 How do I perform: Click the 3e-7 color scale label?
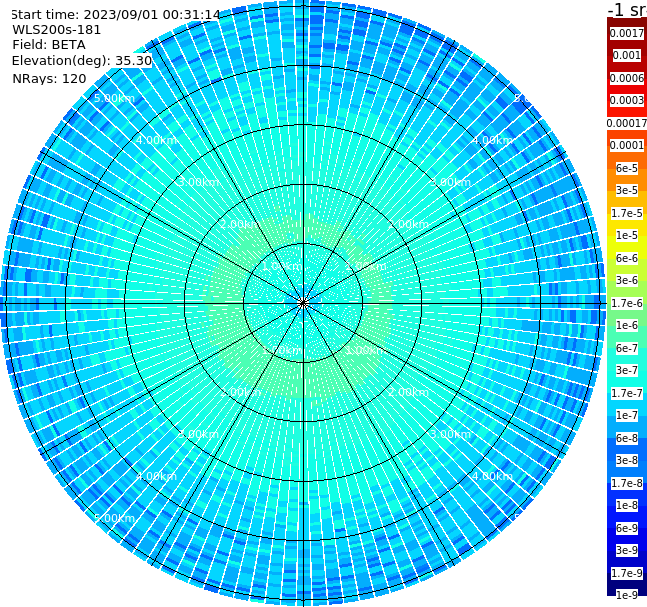pos(627,370)
